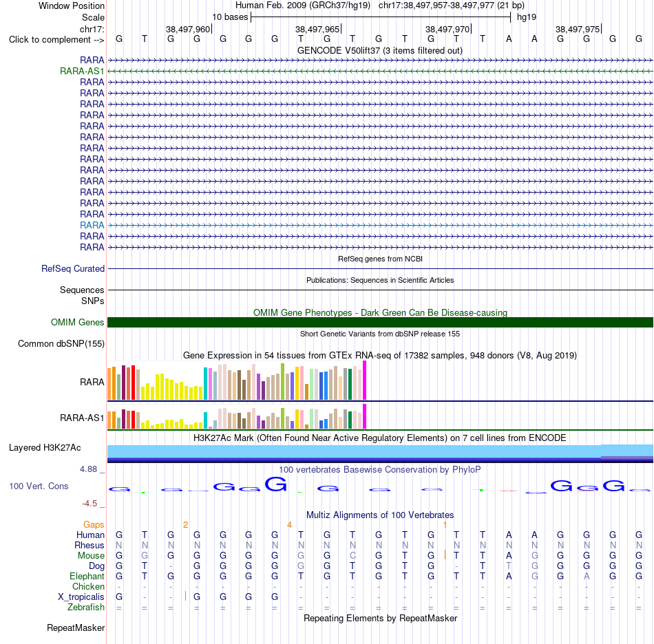Click the C base in the Mouse row
654x644 pixels.
[x=352, y=556]
